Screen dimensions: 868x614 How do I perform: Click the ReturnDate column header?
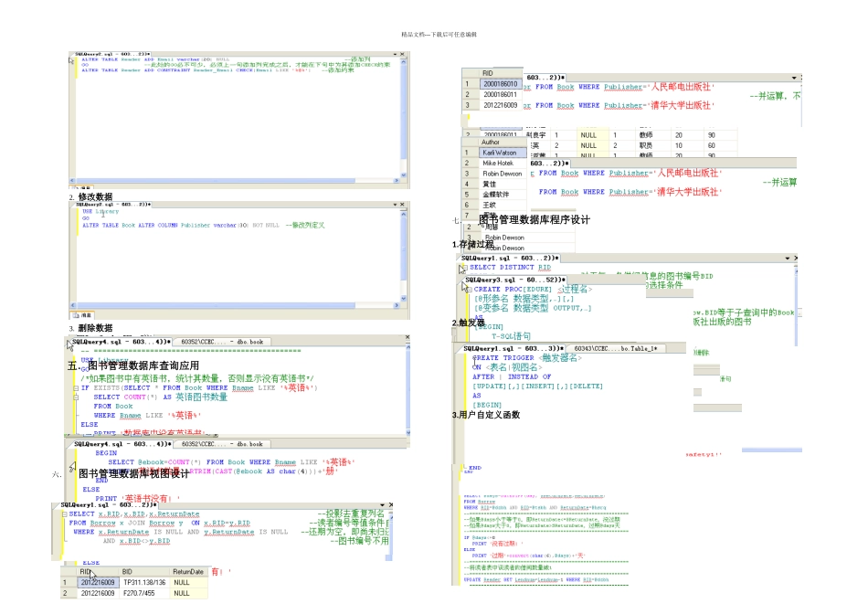click(187, 571)
